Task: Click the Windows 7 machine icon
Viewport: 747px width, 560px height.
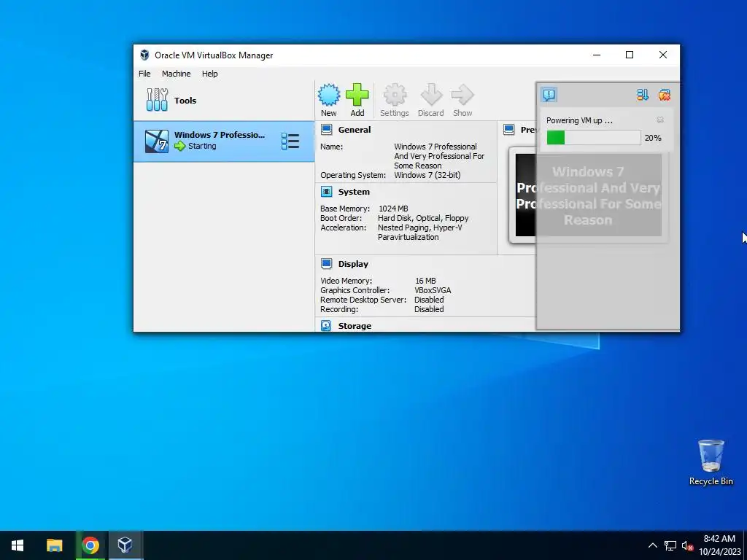Action: [157, 141]
